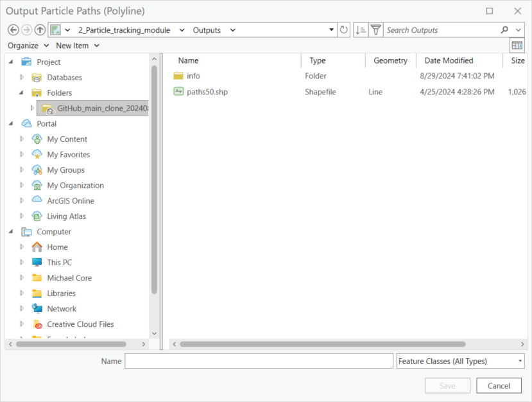The image size is (532, 402).
Task: Click in the Search Outputs box
Action: (441, 30)
